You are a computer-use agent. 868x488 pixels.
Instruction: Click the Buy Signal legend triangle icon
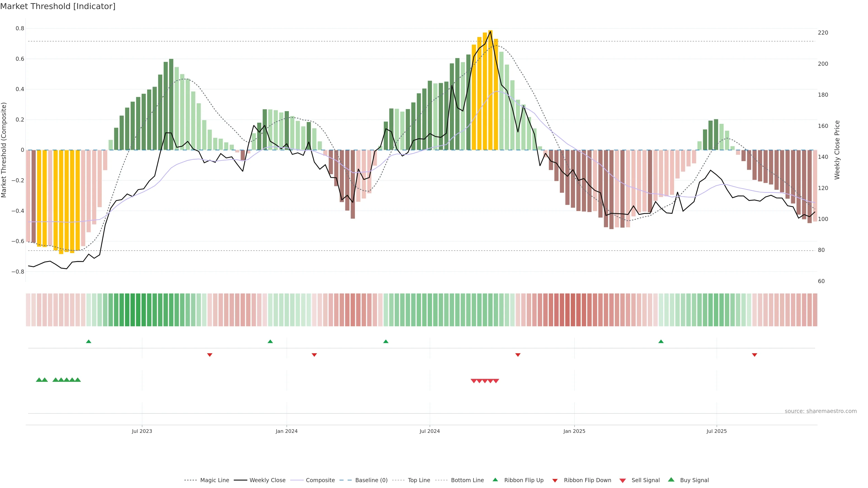pyautogui.click(x=671, y=480)
